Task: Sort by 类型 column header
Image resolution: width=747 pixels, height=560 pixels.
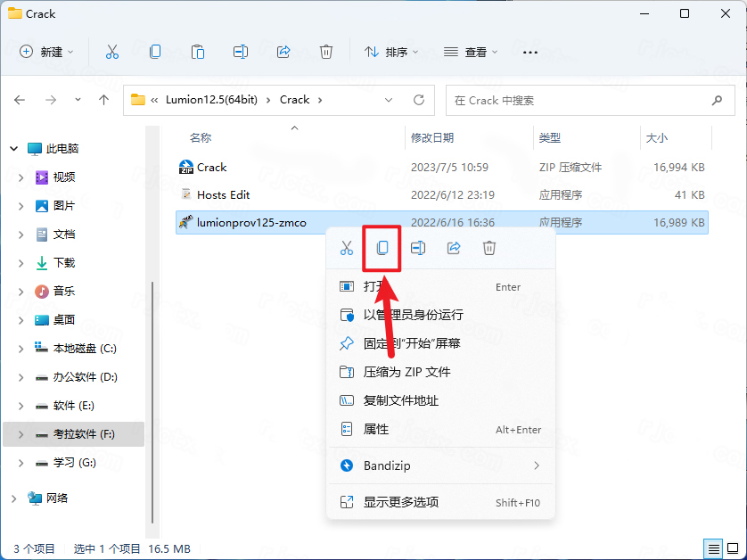Action: tap(549, 138)
